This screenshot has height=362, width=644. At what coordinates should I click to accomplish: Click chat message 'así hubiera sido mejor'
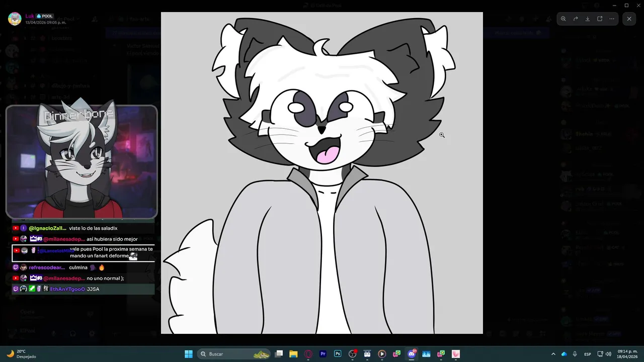(x=83, y=239)
